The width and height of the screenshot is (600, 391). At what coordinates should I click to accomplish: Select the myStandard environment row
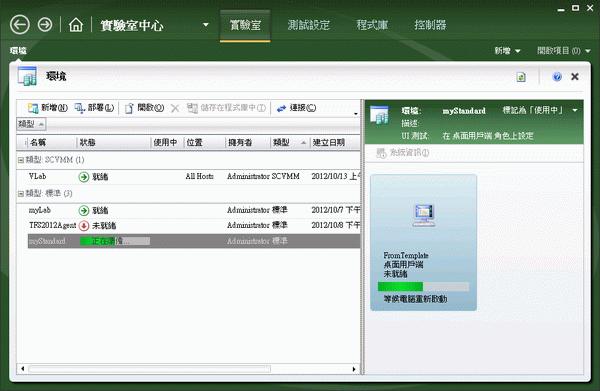194,241
